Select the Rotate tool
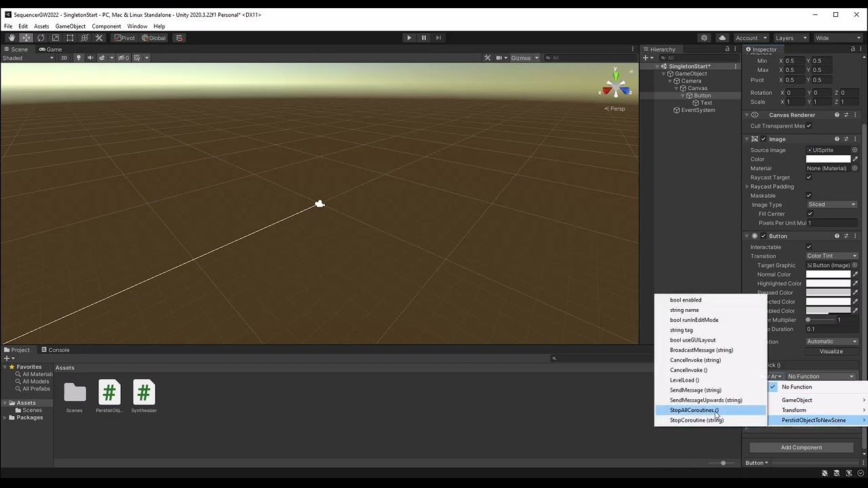 click(41, 38)
